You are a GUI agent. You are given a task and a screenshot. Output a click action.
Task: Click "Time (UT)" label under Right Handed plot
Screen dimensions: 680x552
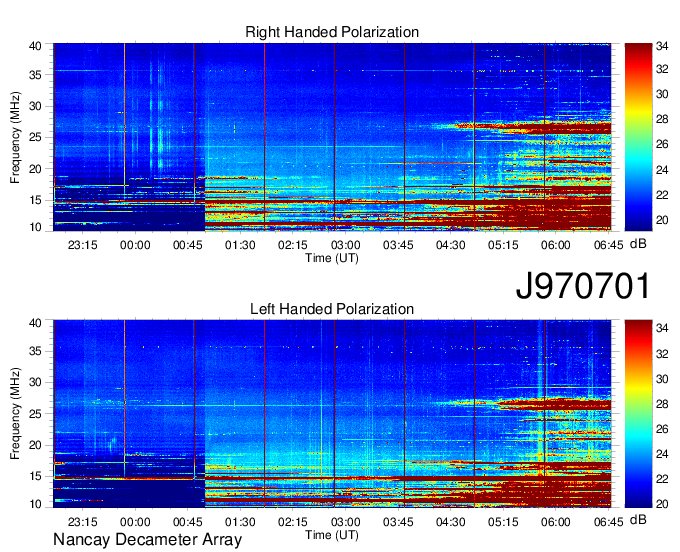pos(332,258)
